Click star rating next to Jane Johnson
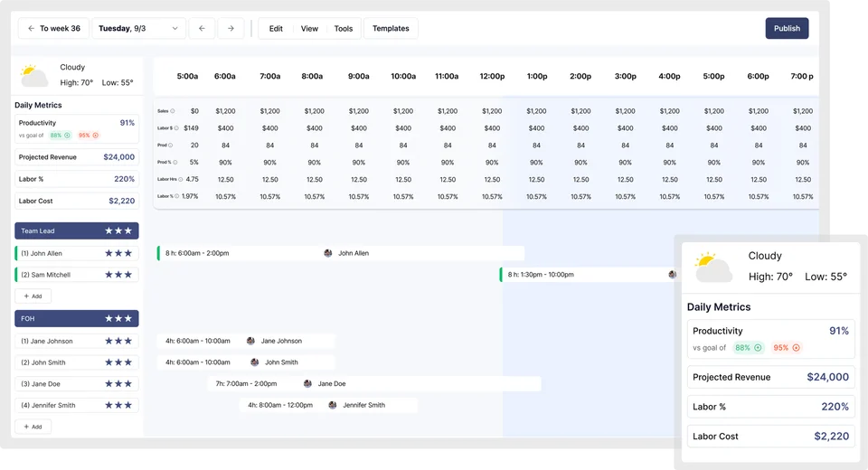The height and width of the screenshot is (470, 868). pyautogui.click(x=118, y=341)
